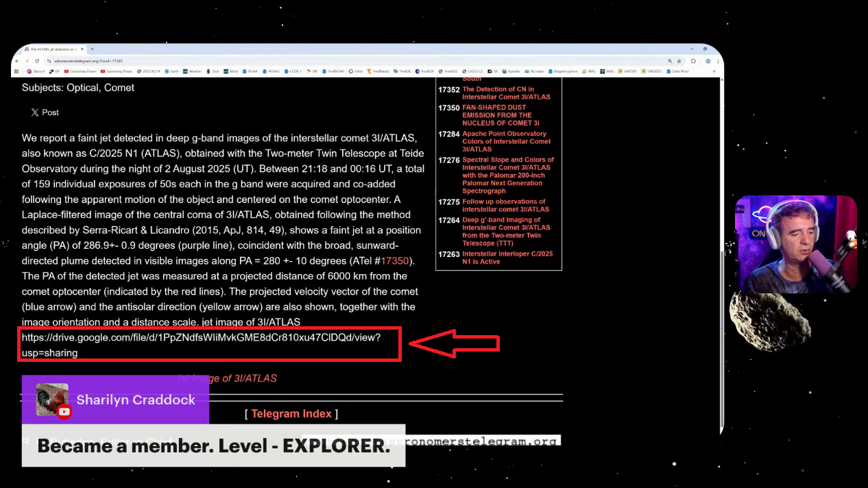Open ATel 17263 Interstellar Interloper link
This screenshot has height=488, width=868.
tap(507, 258)
